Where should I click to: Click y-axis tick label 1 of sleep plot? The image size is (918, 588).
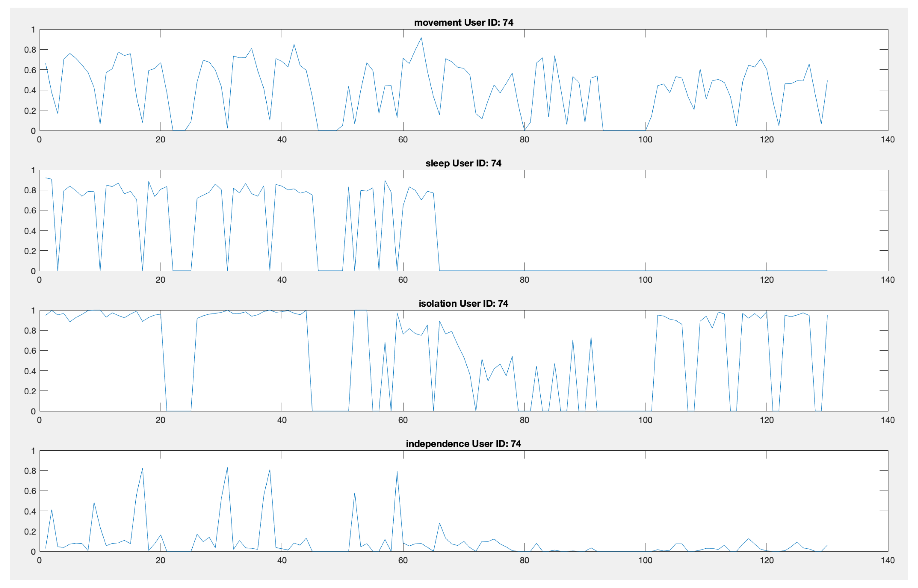click(x=33, y=170)
